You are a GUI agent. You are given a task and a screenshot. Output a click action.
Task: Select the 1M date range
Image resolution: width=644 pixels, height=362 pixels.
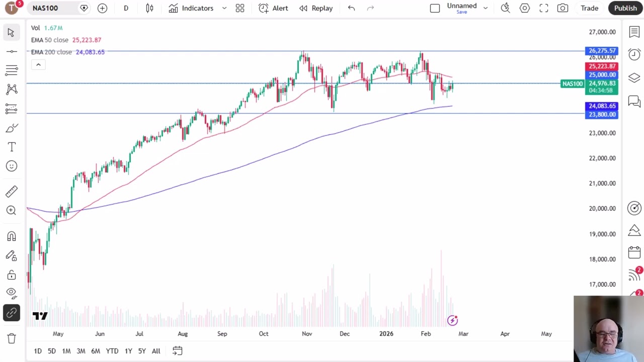66,351
